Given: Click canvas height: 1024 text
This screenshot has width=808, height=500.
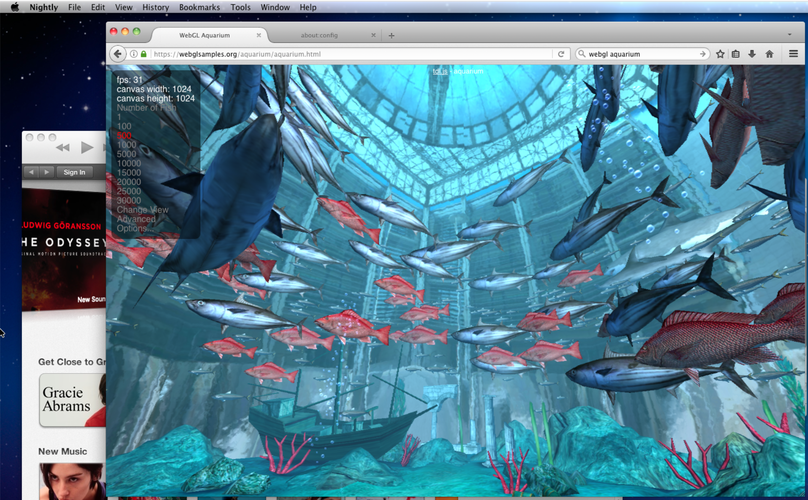Looking at the screenshot, I should (156, 98).
